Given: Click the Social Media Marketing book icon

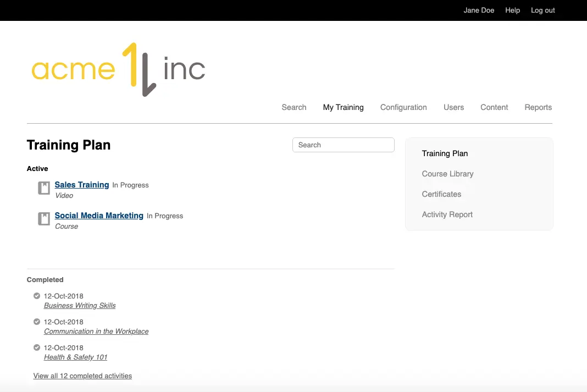Looking at the screenshot, I should click(43, 219).
